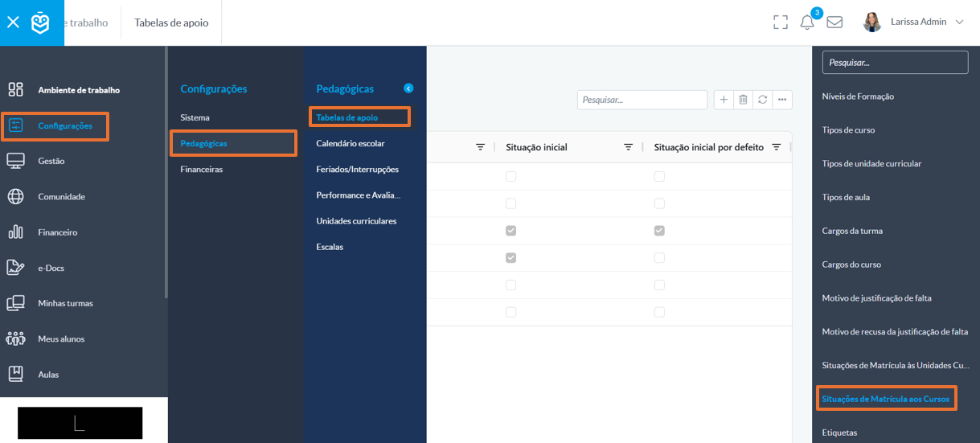Refresh the table with reload icon
Viewport: 980px width, 443px height.
tap(762, 100)
